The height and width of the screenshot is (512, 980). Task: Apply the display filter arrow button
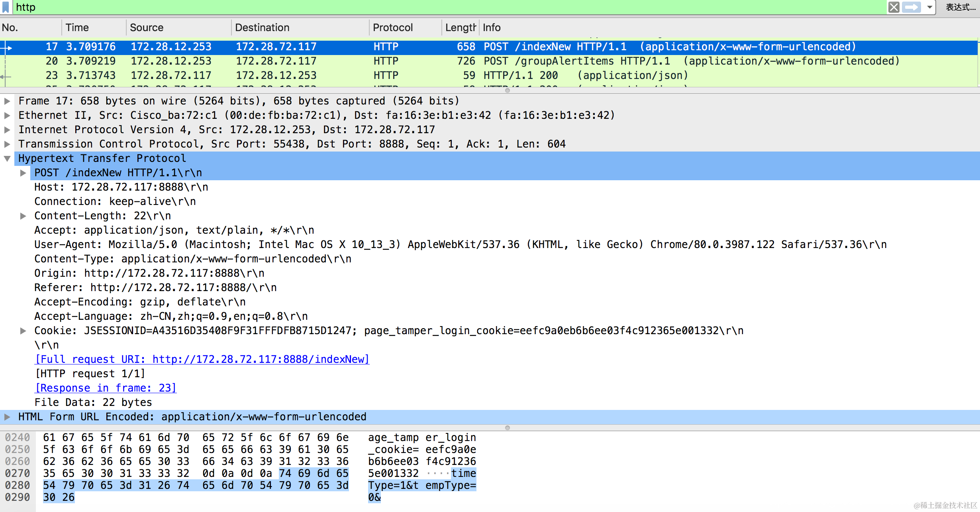tap(911, 7)
